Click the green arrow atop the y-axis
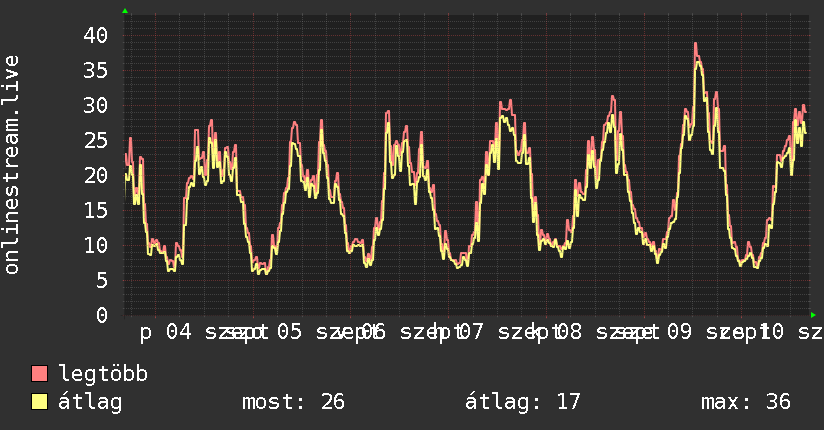Screen dimensions: 824x430 pyautogui.click(x=125, y=11)
